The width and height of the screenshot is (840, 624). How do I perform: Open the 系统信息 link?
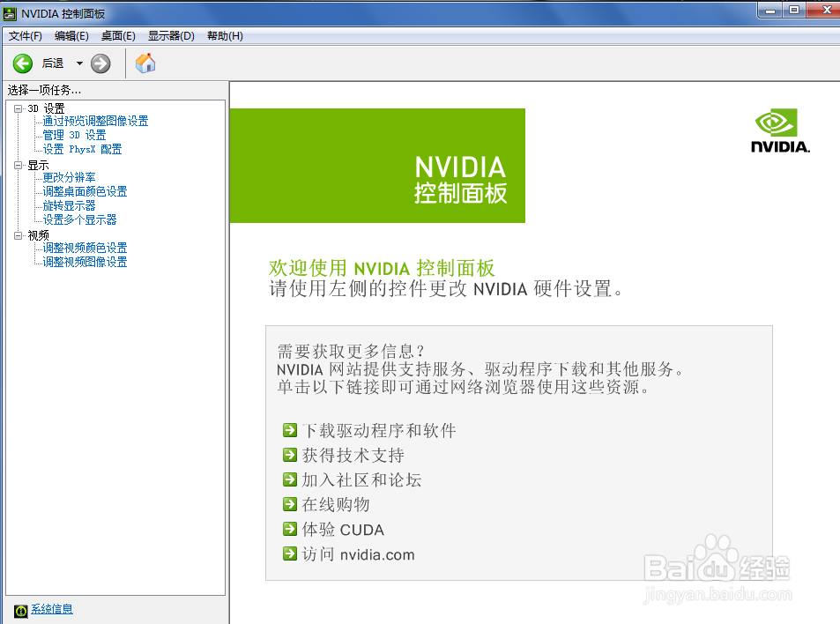click(x=51, y=609)
